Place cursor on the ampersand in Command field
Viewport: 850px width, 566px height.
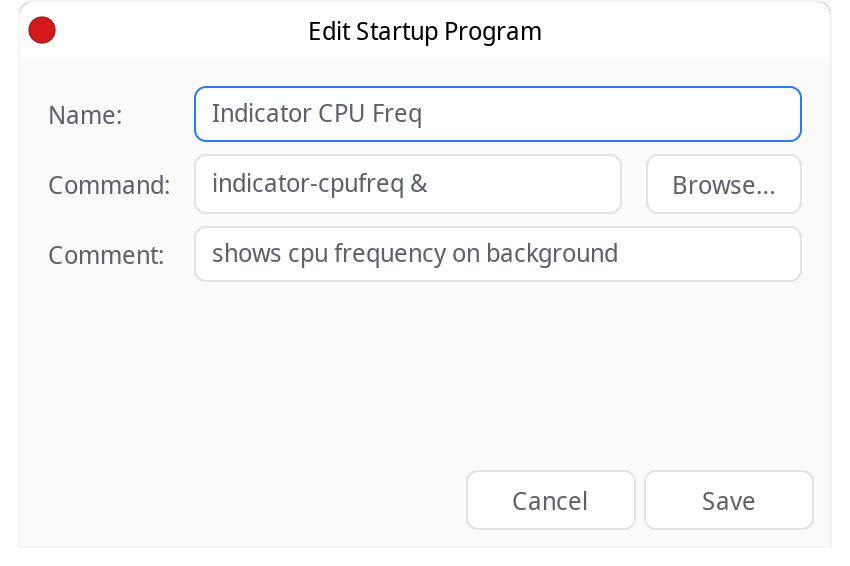tap(418, 183)
